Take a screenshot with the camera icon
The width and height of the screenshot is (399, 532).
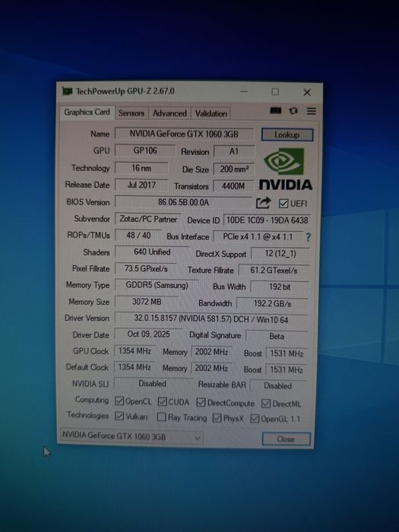pos(275,111)
